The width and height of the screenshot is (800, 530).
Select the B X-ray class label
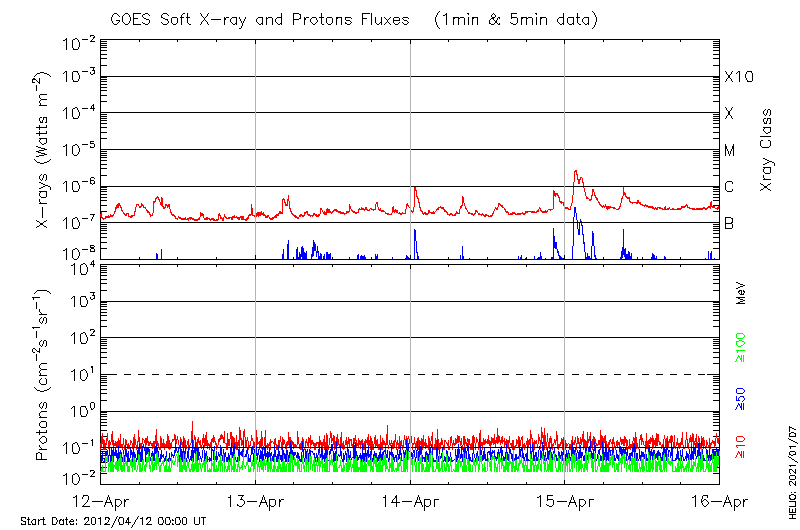click(729, 224)
